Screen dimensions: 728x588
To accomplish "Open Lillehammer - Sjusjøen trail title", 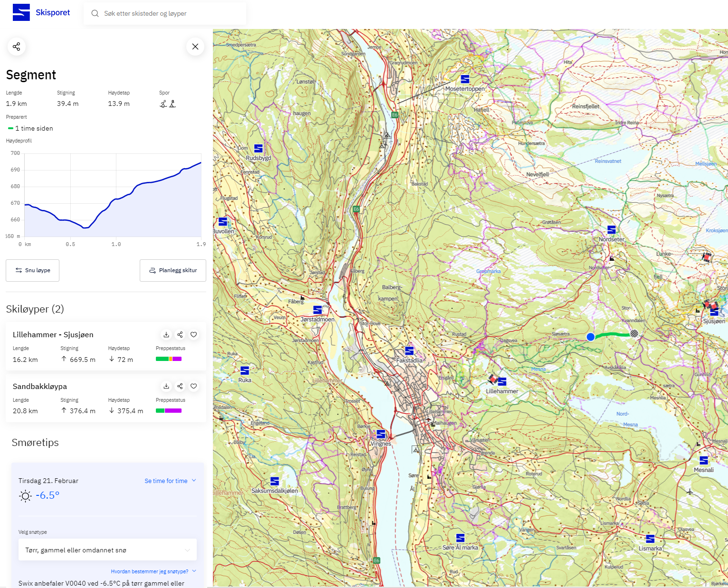I will pos(53,335).
